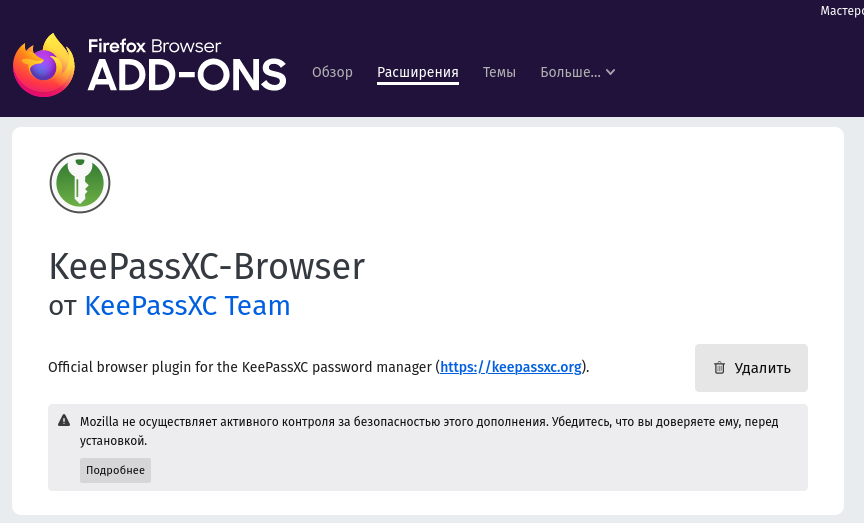Click the warning triangle icon
Viewport: 864px width, 523px height.
[x=64, y=421]
